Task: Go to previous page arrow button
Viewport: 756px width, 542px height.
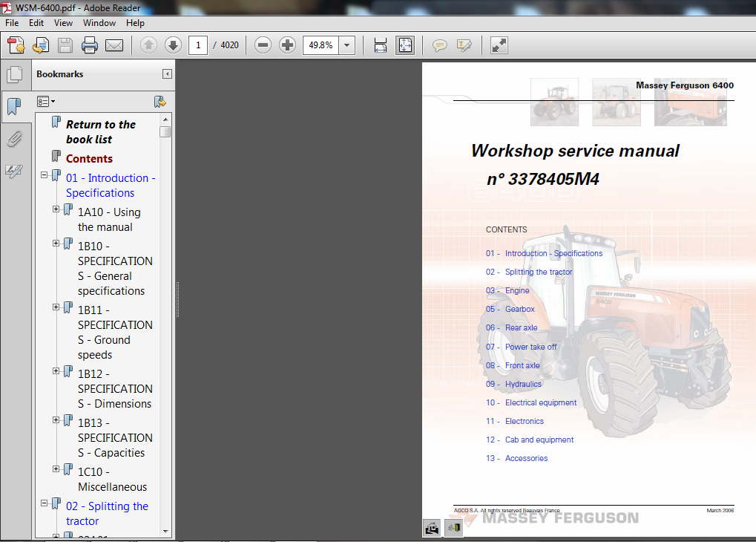Action: (148, 45)
